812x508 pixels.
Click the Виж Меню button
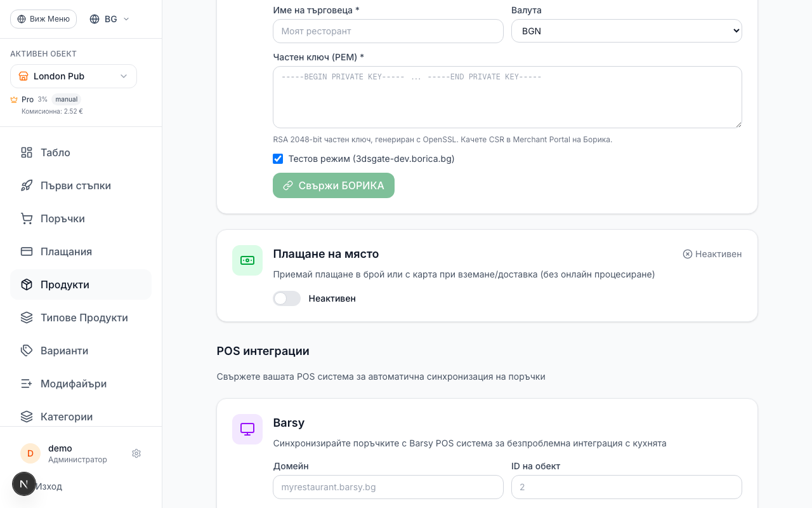(x=43, y=19)
